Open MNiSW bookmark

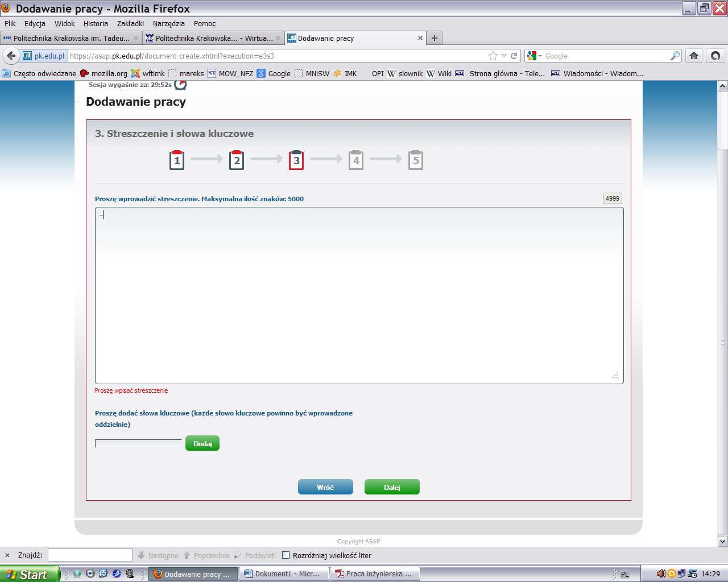coord(312,73)
